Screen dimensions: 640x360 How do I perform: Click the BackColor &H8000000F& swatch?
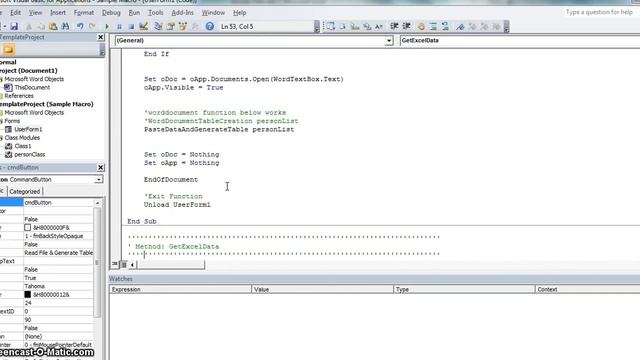click(27, 227)
